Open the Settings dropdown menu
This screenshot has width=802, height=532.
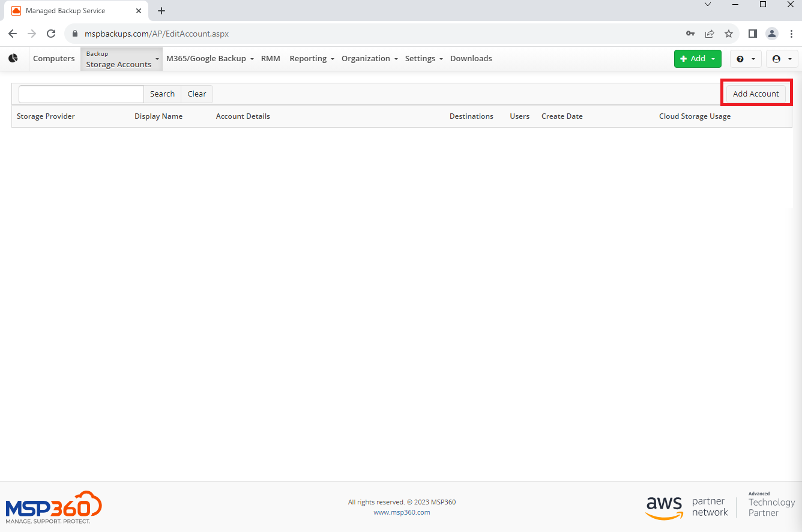[x=424, y=59]
